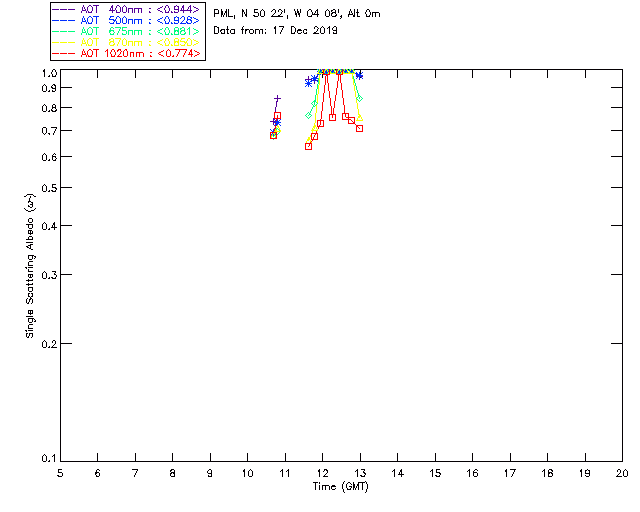Click the y-axis tick label 0.9
This screenshot has width=640, height=512.
(49, 88)
